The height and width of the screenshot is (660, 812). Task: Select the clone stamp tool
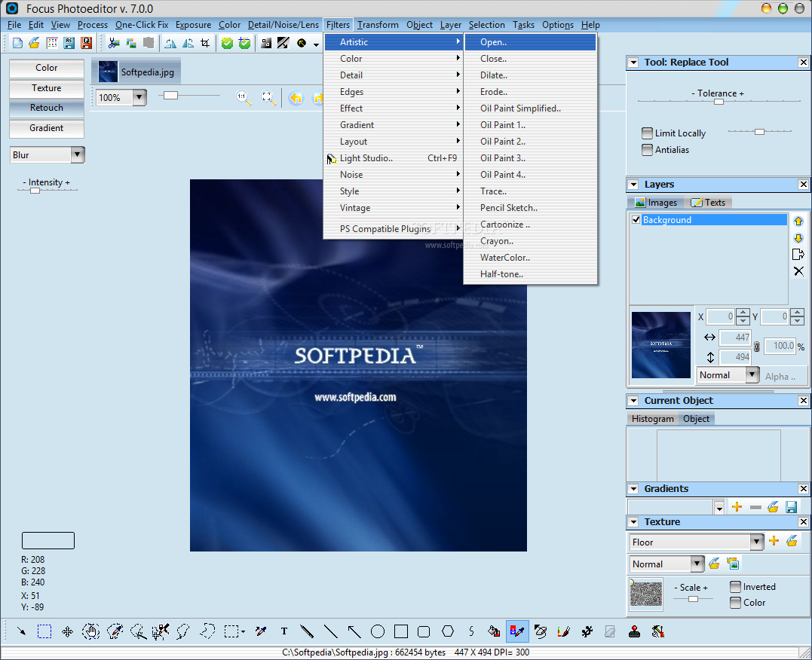(634, 631)
